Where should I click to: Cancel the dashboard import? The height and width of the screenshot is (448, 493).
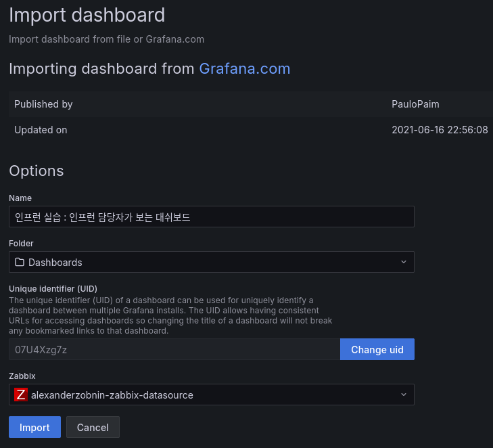click(x=93, y=427)
